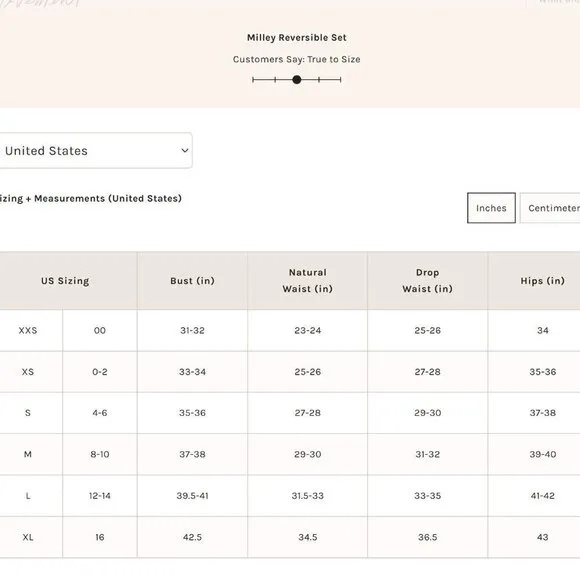
Task: Click the M size label cell
Action: tap(28, 454)
